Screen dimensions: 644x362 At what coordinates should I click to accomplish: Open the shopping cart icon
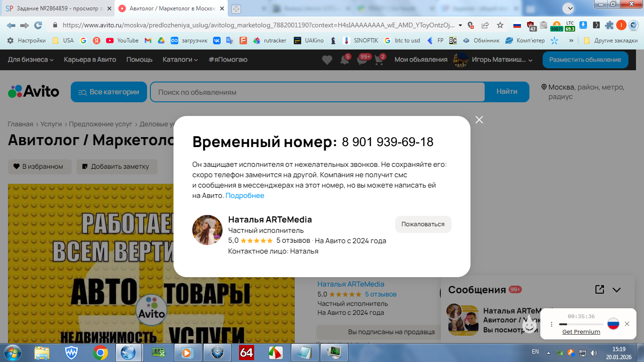pyautogui.click(x=379, y=60)
